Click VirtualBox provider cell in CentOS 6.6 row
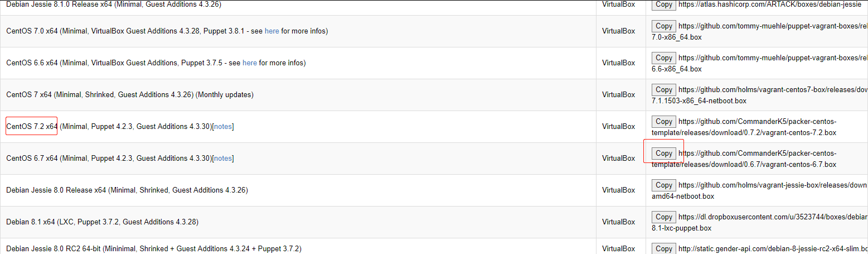This screenshot has height=254, width=868. (618, 63)
